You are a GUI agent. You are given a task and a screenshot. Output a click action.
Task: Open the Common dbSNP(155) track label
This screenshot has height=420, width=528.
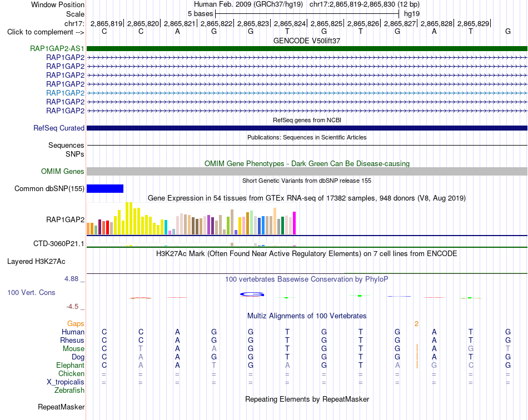(49, 188)
